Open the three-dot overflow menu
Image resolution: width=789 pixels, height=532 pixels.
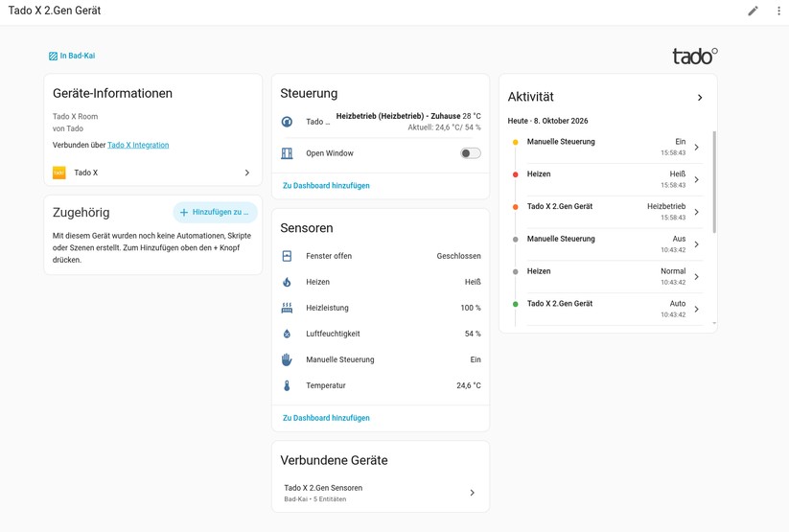(778, 11)
